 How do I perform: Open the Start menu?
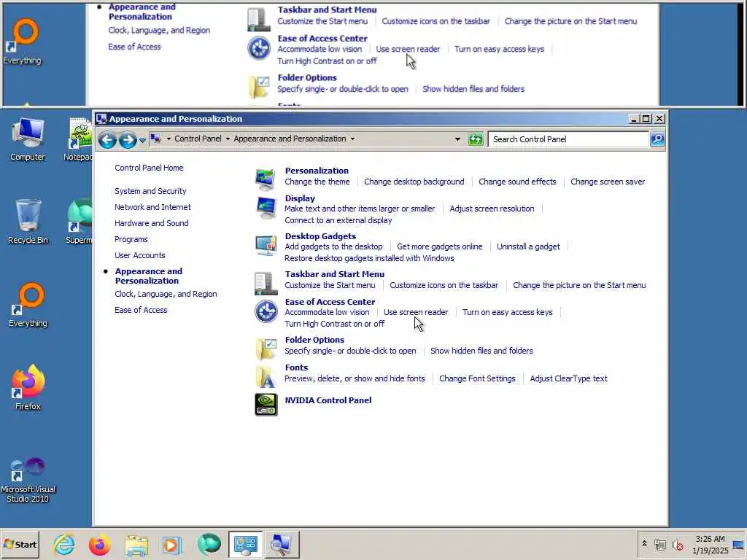20,544
